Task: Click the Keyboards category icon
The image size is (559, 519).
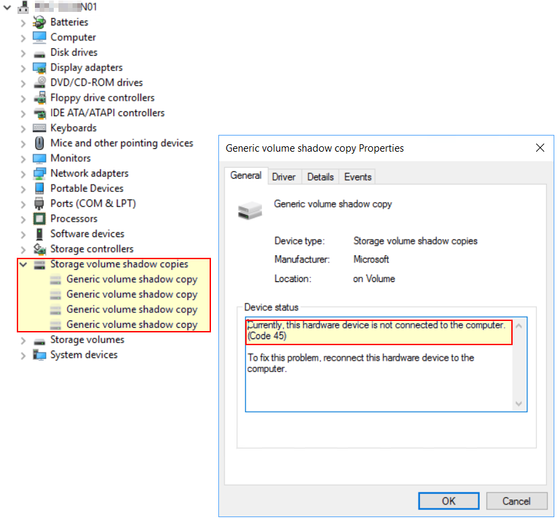Action: (39, 128)
